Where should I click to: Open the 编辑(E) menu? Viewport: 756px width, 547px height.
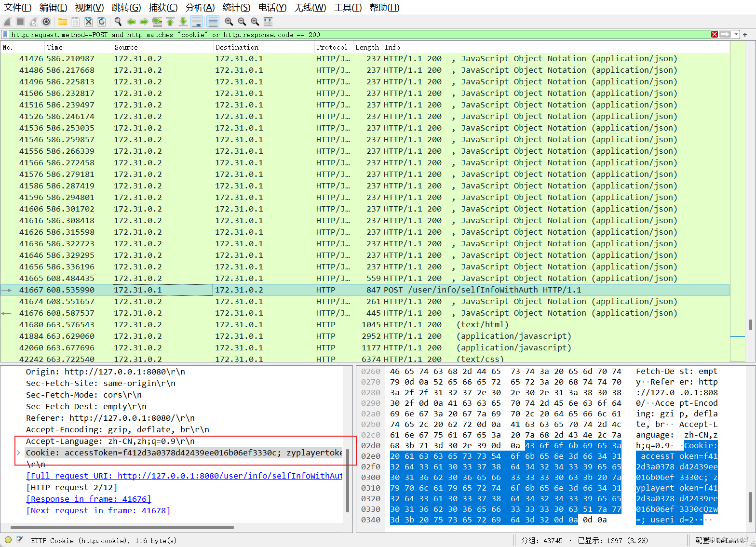[54, 8]
